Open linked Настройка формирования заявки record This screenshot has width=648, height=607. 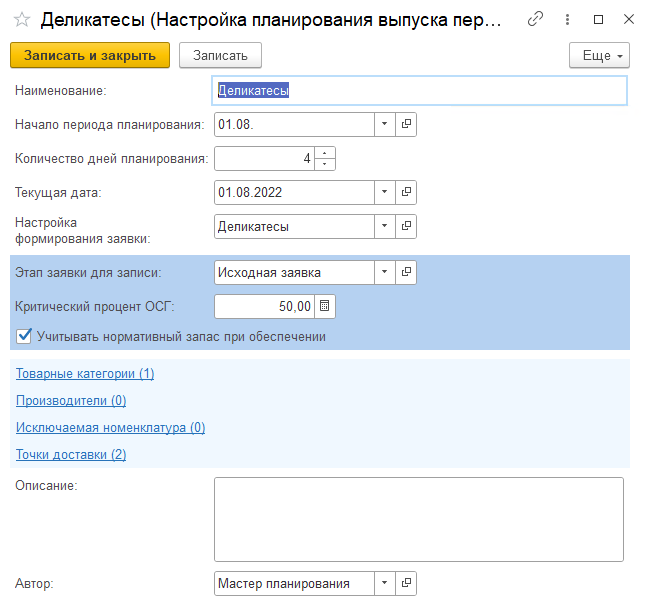tap(407, 227)
